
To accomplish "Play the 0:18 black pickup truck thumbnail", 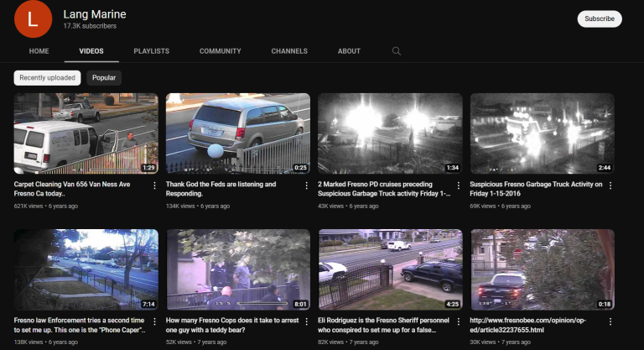I will point(543,269).
